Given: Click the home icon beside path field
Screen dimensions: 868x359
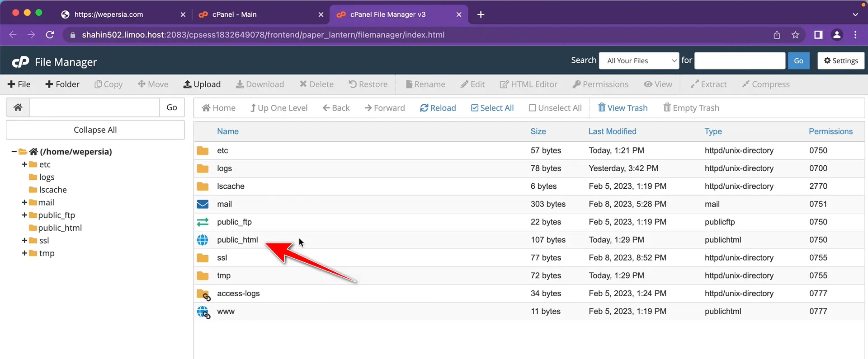Looking at the screenshot, I should (18, 107).
